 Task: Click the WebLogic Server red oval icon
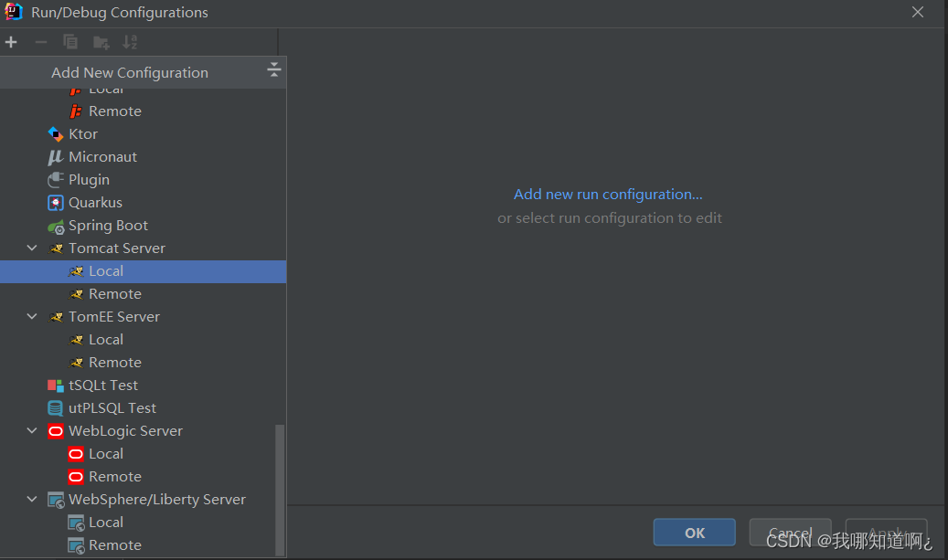click(x=56, y=431)
